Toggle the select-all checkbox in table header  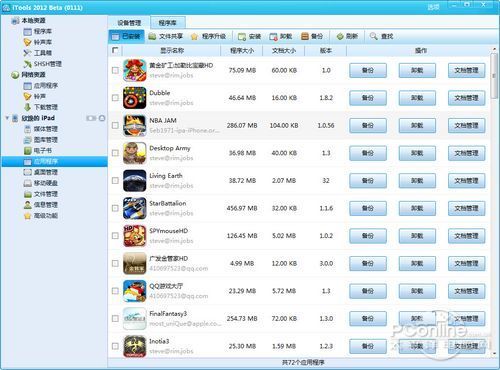[115, 50]
